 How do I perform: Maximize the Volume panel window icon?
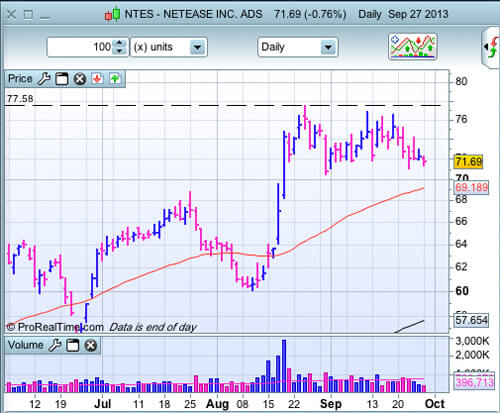(73, 345)
